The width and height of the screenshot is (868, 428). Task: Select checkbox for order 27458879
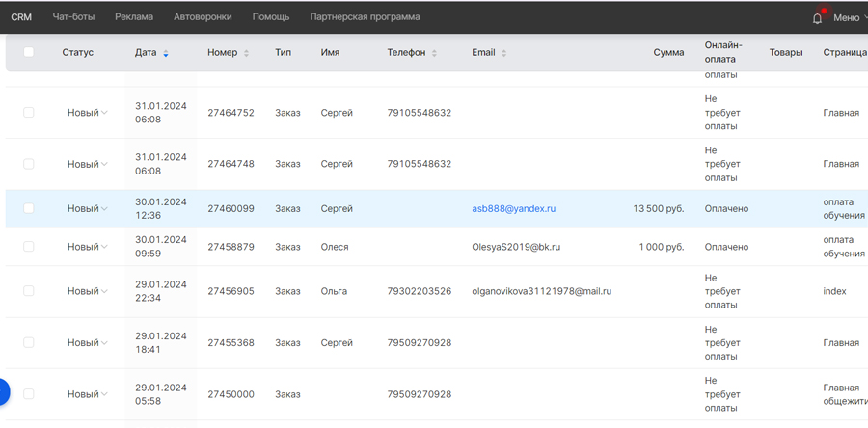click(29, 247)
